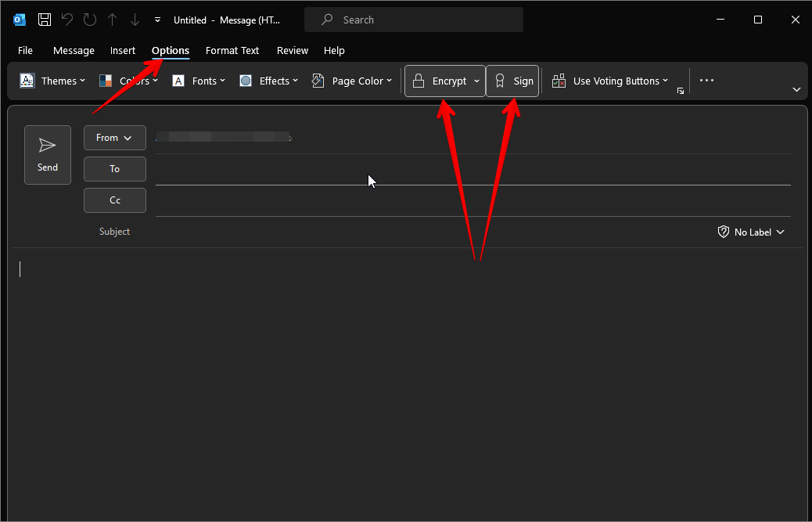The image size is (812, 522).
Task: Click the Previous Item up arrow
Action: tap(112, 20)
